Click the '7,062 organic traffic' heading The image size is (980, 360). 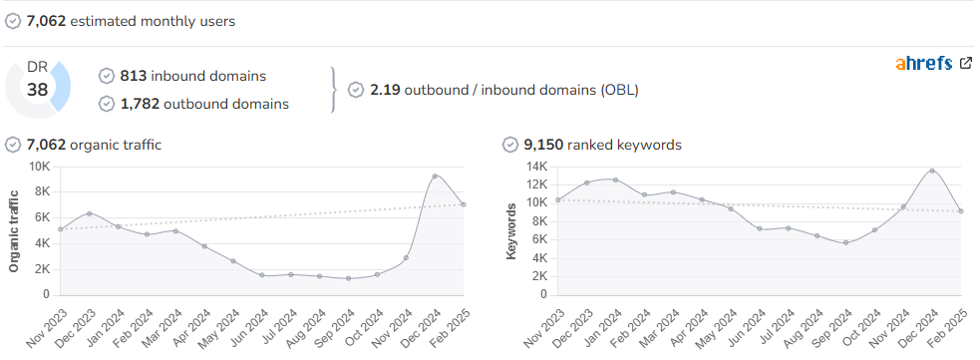tap(94, 145)
